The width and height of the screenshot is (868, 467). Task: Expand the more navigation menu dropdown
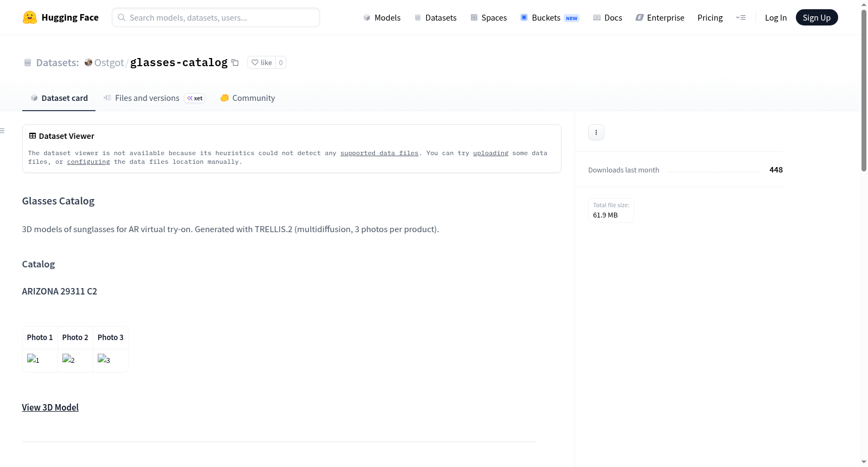tap(741, 17)
